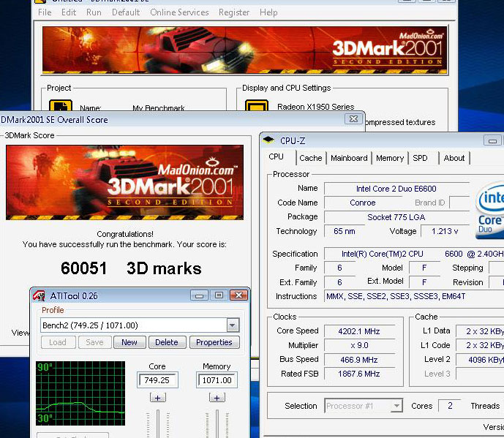Open the ATITool Profile dropdown
The width and height of the screenshot is (504, 438).
click(233, 325)
